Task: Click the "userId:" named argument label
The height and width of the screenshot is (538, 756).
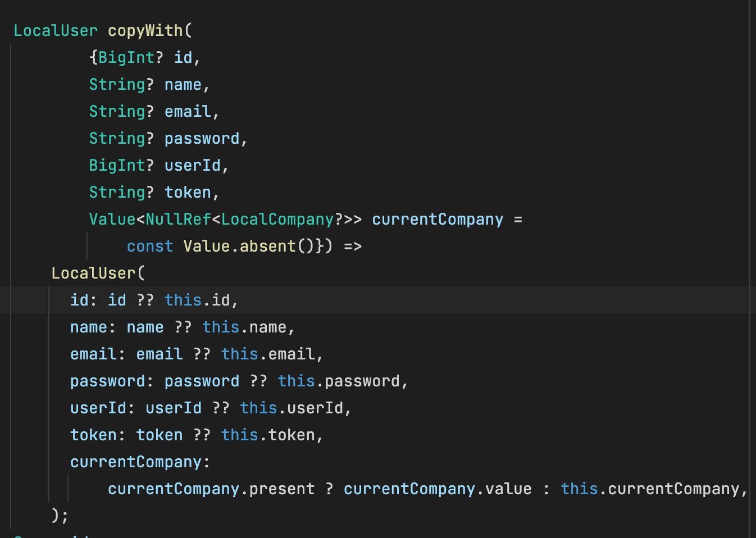Action: click(103, 408)
